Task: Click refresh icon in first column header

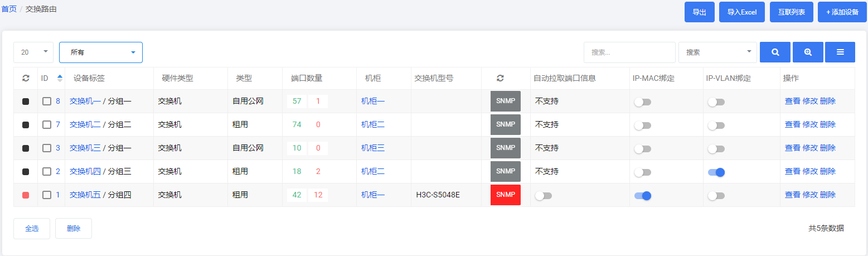Action: coord(26,78)
